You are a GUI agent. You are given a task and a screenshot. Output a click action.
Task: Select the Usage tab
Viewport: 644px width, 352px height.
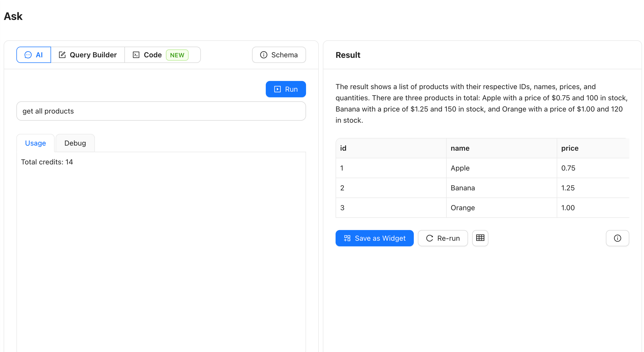coord(36,143)
